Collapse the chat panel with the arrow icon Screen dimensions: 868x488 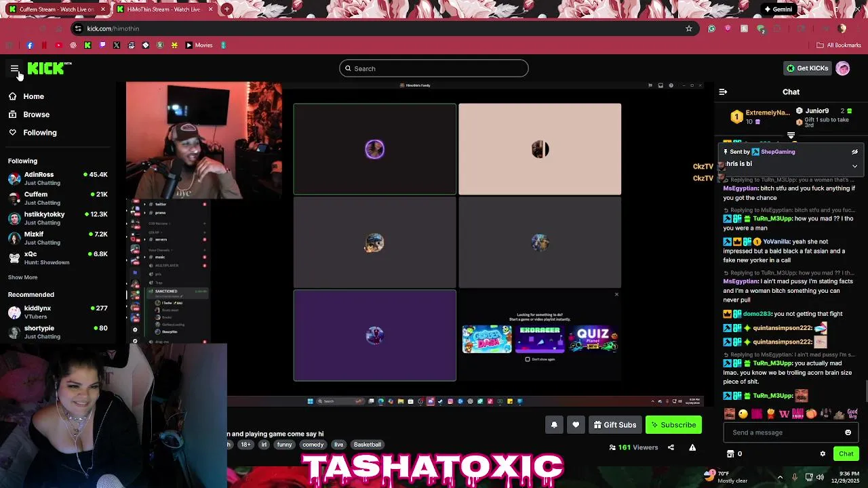(x=723, y=91)
